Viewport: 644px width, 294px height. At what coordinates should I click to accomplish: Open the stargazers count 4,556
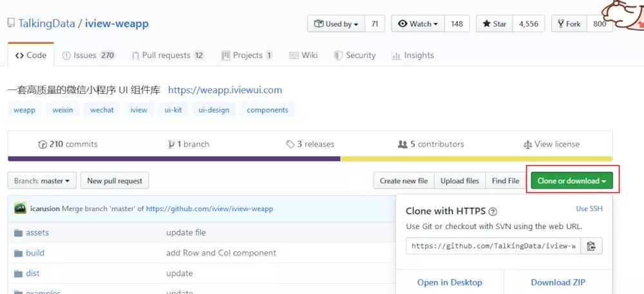click(x=529, y=24)
